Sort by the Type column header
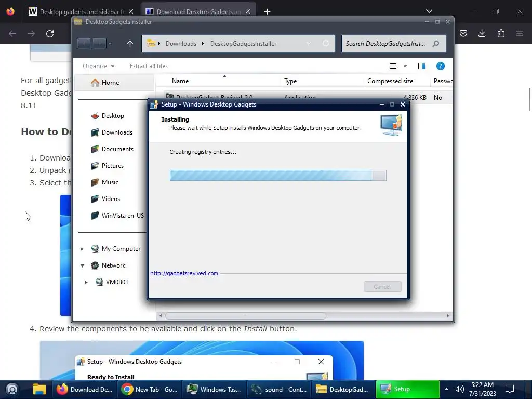This screenshot has height=399, width=532. [x=322, y=81]
